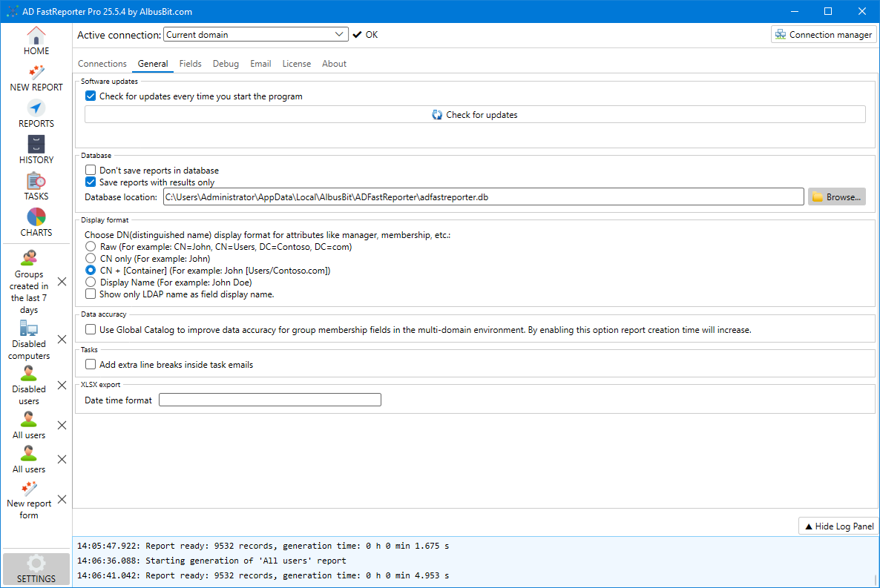Click the Check for updates button
The height and width of the screenshot is (588, 880).
coord(475,114)
